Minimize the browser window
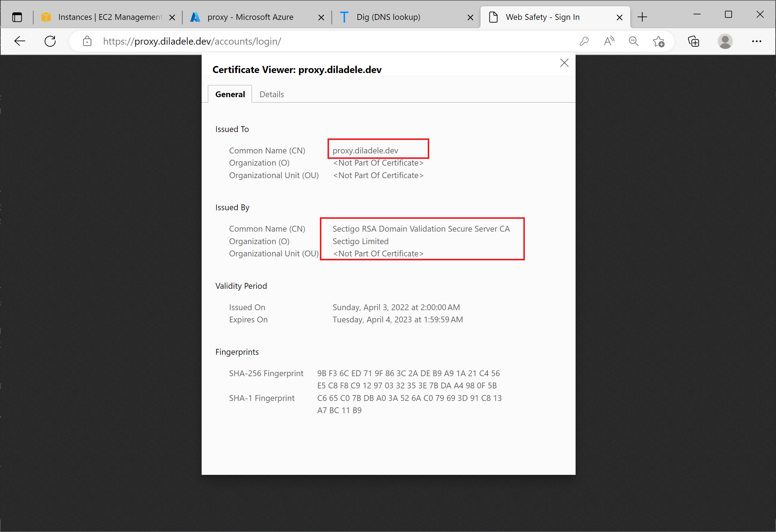The width and height of the screenshot is (776, 532). (697, 14)
